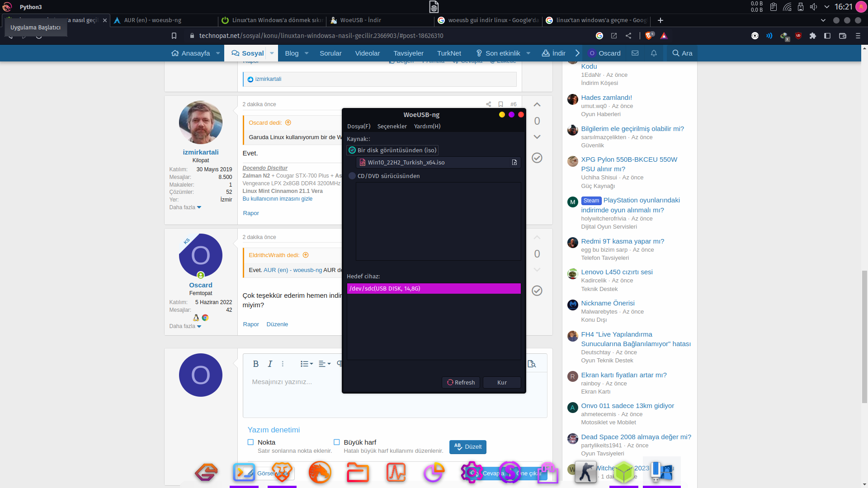Select the 'Bir disk görüntüsünden (iso)' radio option
868x488 pixels.
352,150
